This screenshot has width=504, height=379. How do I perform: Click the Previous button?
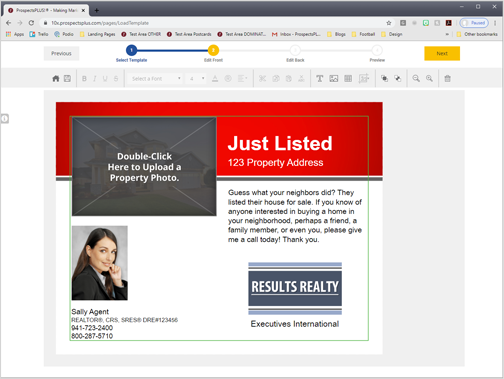click(61, 53)
